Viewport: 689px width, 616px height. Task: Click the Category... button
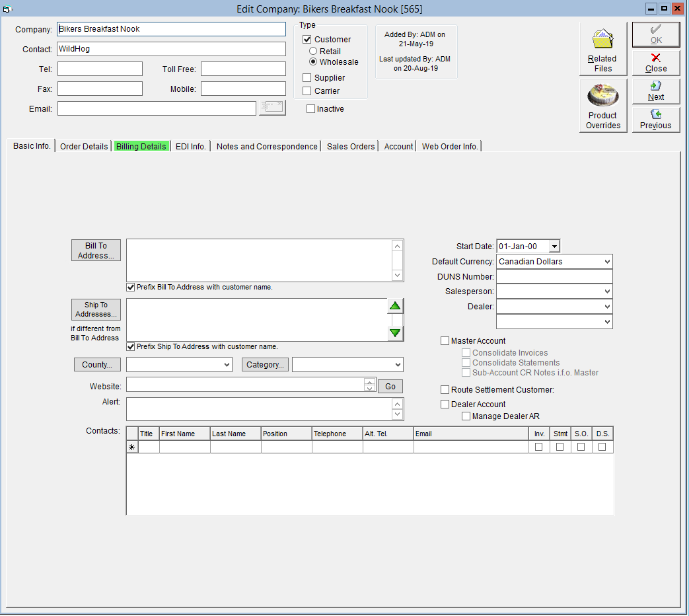point(265,364)
